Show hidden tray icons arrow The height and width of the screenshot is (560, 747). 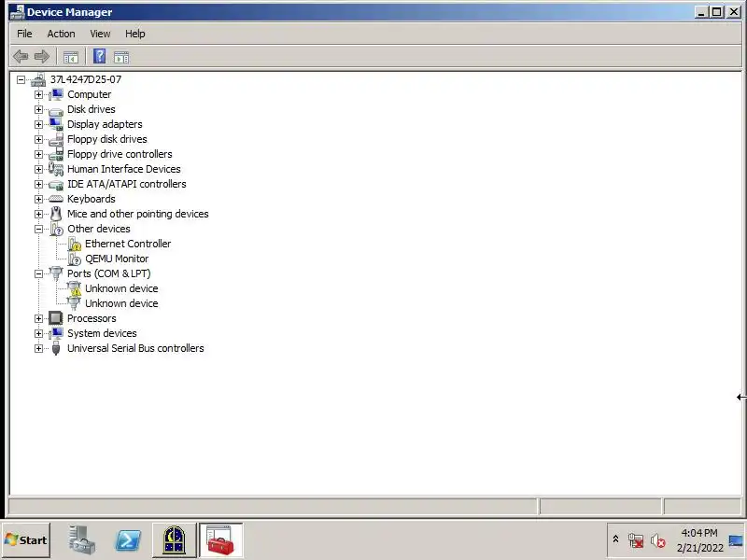click(615, 539)
